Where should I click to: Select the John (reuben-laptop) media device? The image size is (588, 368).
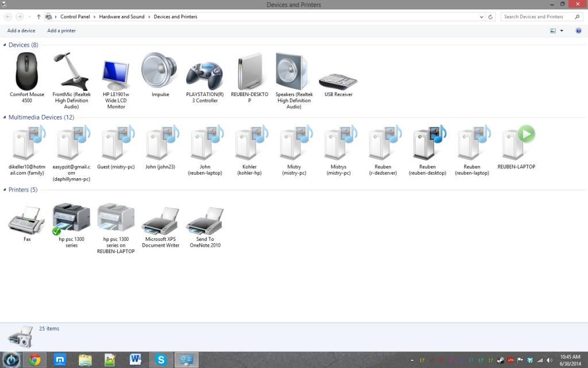[205, 150]
